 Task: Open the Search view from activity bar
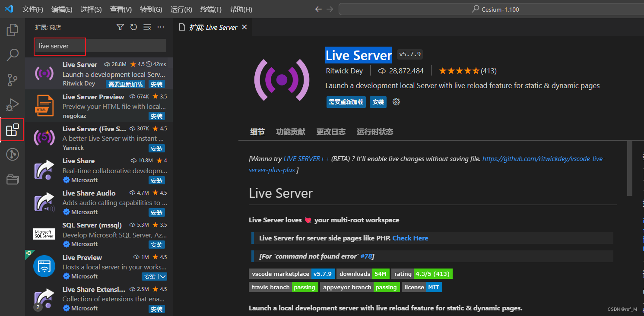click(x=12, y=54)
